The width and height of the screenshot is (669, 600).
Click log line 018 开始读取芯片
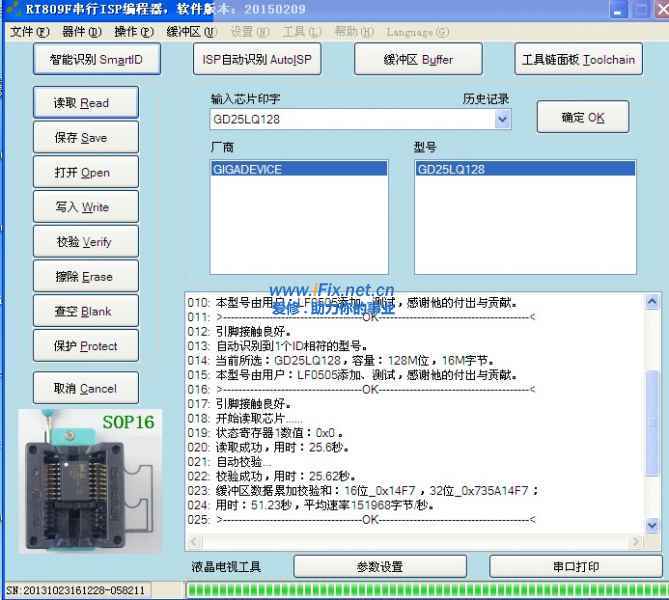245,418
